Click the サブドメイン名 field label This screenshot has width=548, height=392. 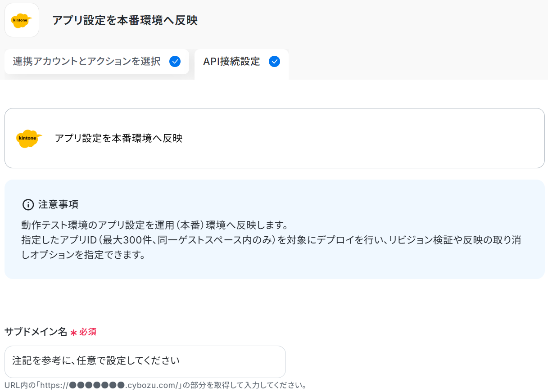[36, 332]
